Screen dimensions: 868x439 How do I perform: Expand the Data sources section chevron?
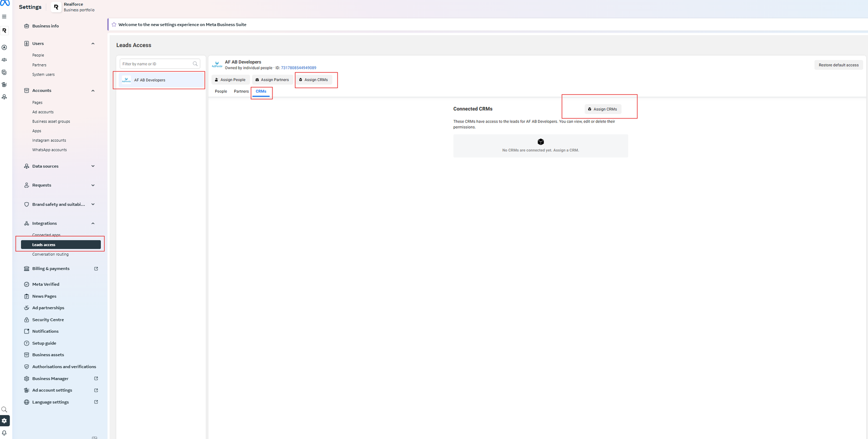(x=93, y=166)
